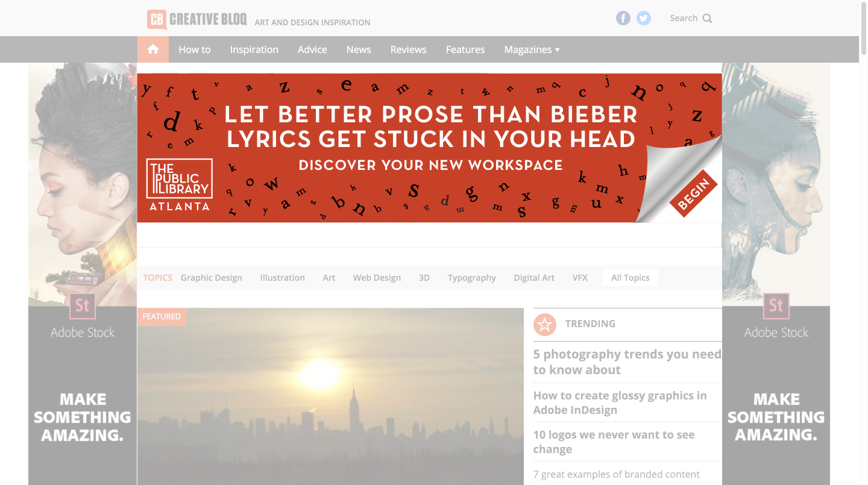Viewport: 868px width, 485px height.
Task: Open the All Topics selector
Action: [x=631, y=278]
